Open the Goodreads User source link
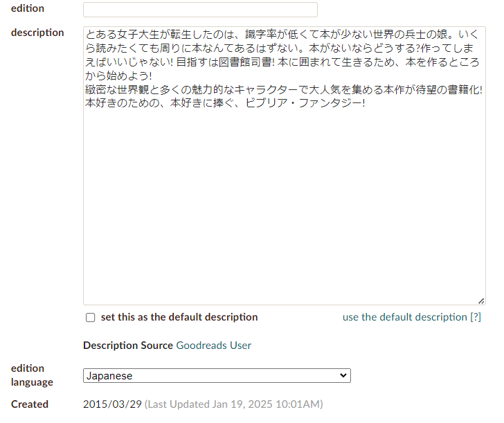The width and height of the screenshot is (504, 423). coord(213,345)
